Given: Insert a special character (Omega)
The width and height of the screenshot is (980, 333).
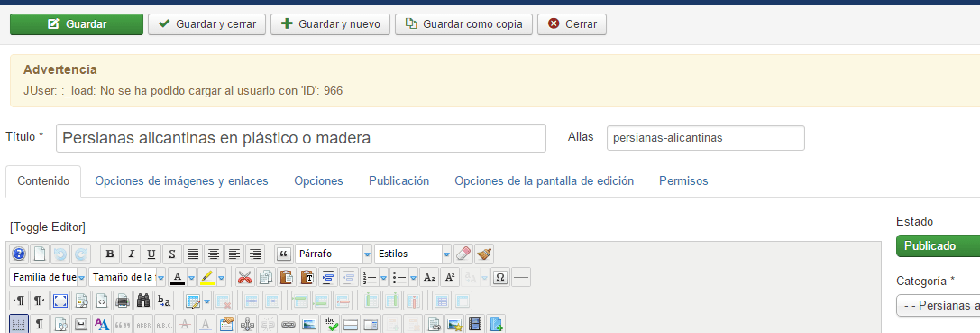Looking at the screenshot, I should pos(500,277).
